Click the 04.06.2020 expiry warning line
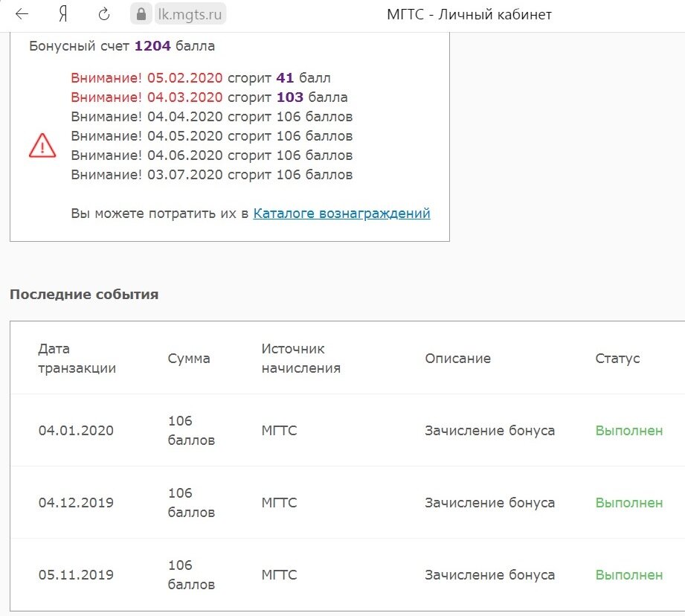Viewport: 685px width, 616px height. (211, 155)
